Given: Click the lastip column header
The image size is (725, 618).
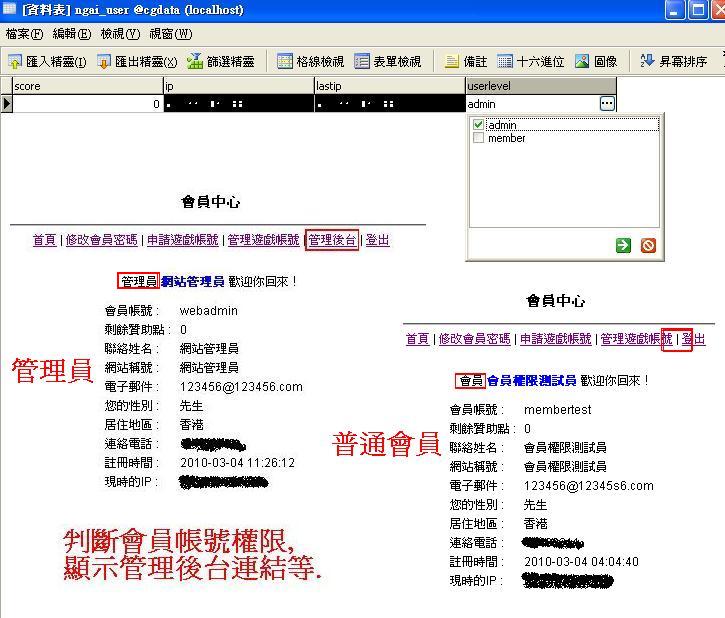Looking at the screenshot, I should (389, 86).
